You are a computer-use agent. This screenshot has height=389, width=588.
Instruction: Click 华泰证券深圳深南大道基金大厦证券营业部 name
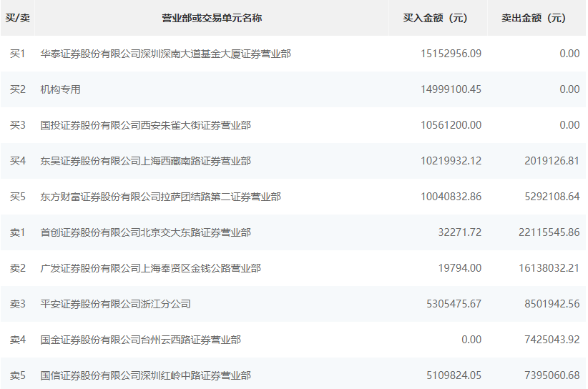pos(166,54)
